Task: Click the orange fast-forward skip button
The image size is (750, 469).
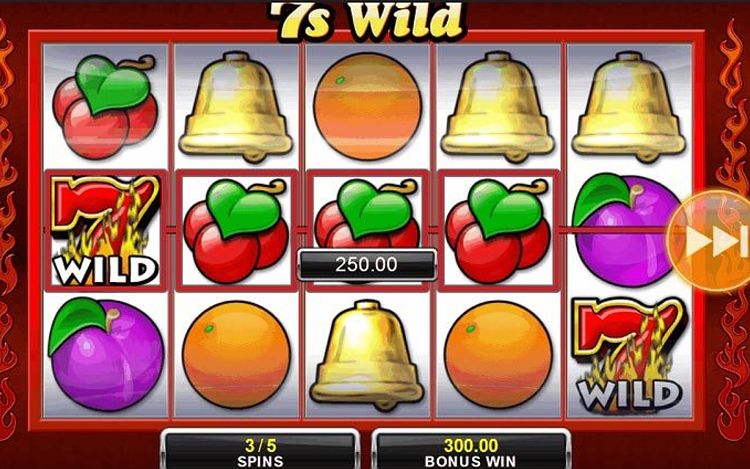Action: [x=710, y=240]
